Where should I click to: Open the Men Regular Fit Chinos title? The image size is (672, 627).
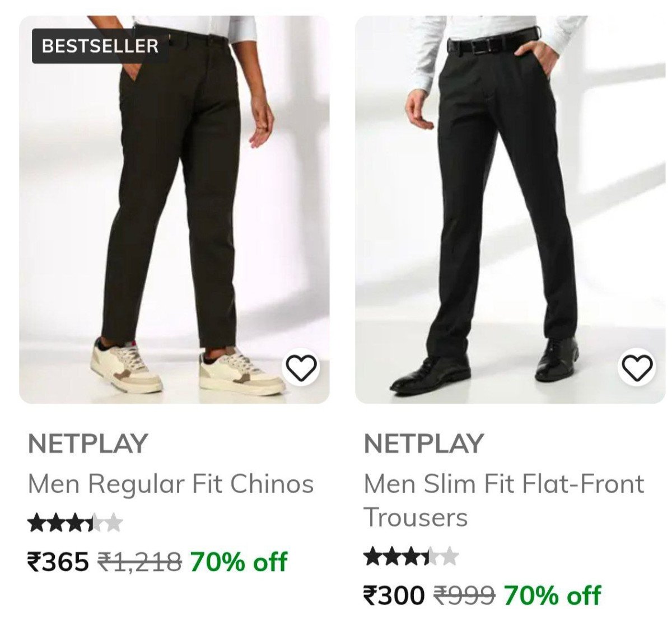(171, 485)
